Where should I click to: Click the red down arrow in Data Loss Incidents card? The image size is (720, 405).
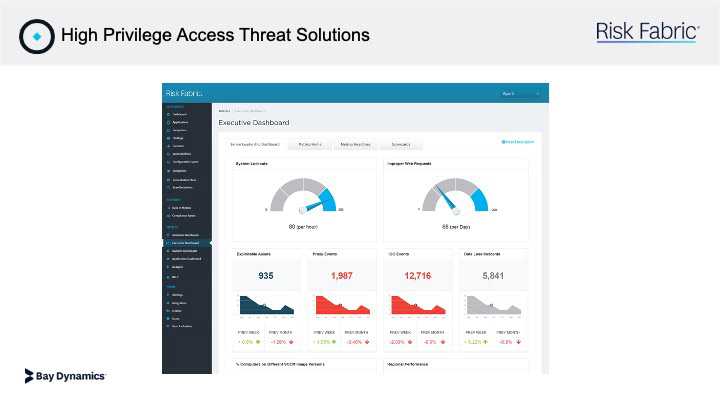(518, 342)
